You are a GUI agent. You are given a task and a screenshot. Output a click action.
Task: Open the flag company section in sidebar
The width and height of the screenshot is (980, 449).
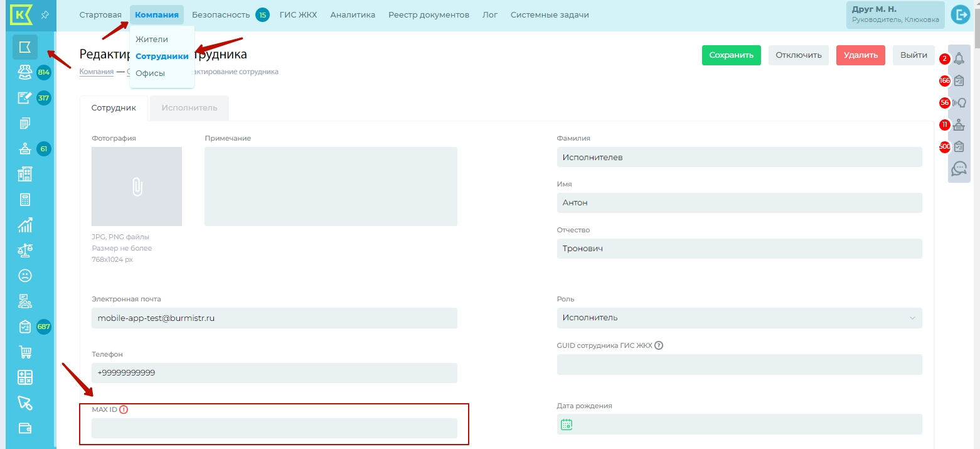click(x=25, y=47)
